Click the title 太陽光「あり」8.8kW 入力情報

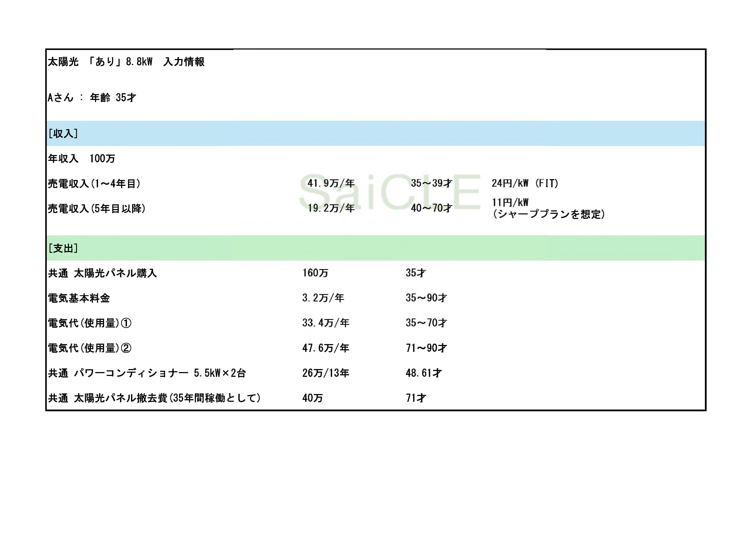click(x=126, y=62)
